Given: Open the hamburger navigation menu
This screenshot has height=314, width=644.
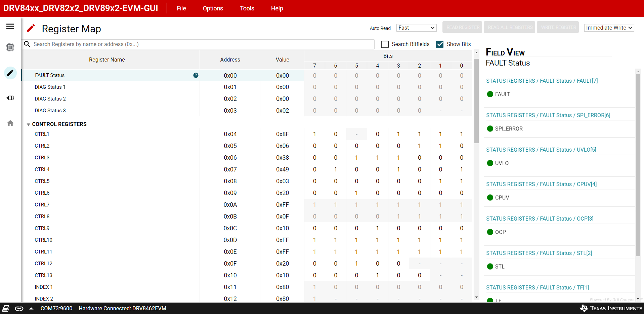Looking at the screenshot, I should (x=10, y=26).
